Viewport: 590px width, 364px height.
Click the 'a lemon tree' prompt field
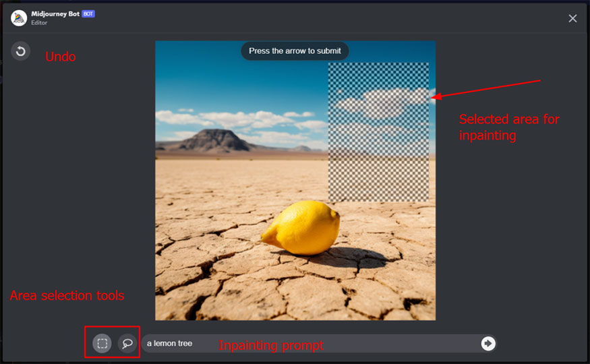[319, 343]
